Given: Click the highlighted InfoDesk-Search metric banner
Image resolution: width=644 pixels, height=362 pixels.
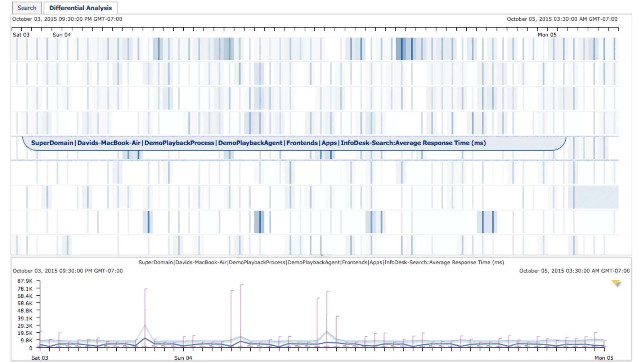Looking at the screenshot, I should 258,143.
